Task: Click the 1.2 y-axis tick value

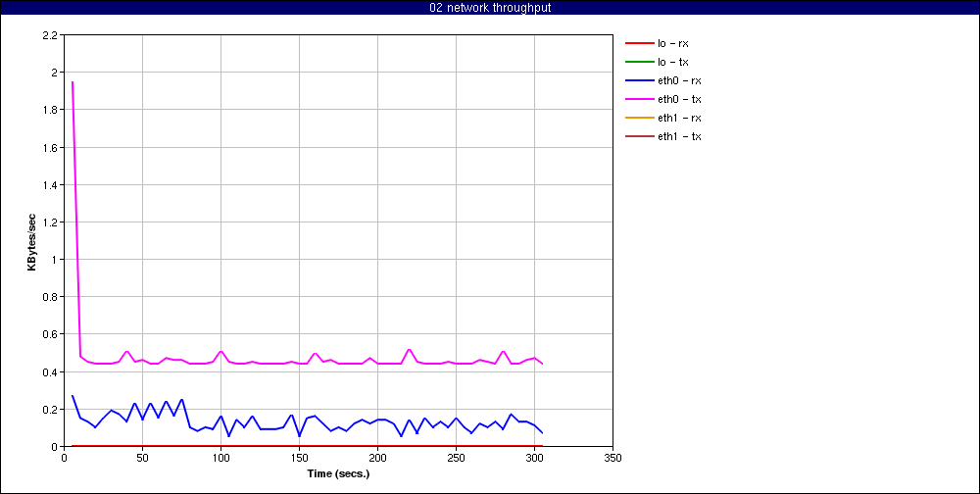Action: 50,222
